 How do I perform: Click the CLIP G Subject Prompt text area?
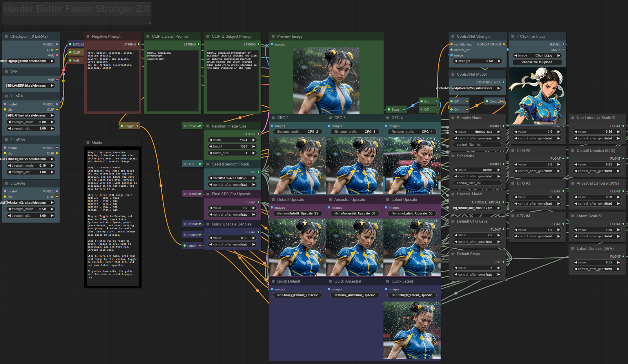point(232,81)
